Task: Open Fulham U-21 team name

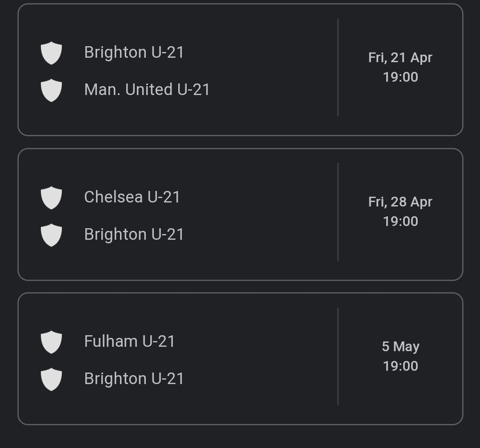Action: point(129,341)
